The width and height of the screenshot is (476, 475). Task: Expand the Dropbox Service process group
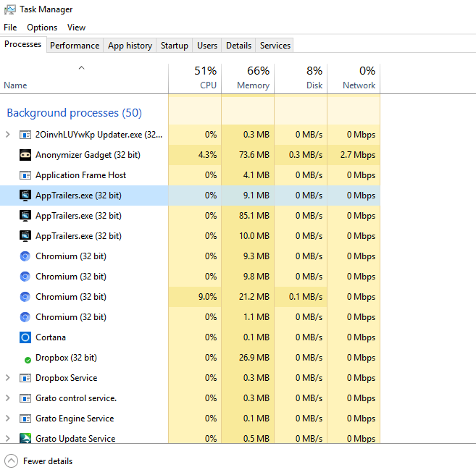tap(8, 378)
